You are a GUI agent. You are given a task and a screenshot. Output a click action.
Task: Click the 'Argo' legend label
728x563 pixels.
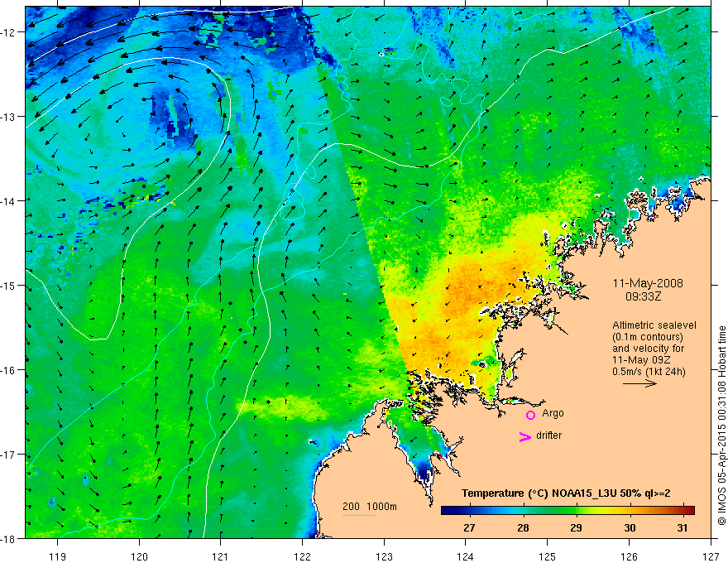pos(553,413)
